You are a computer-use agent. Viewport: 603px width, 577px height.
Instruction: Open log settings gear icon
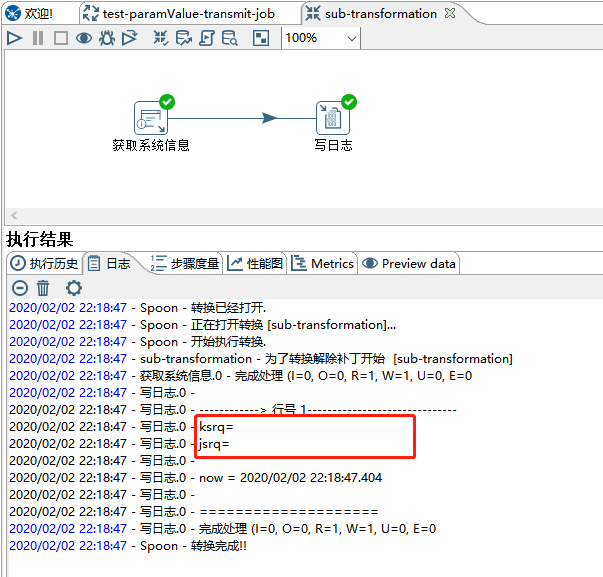pos(74,288)
